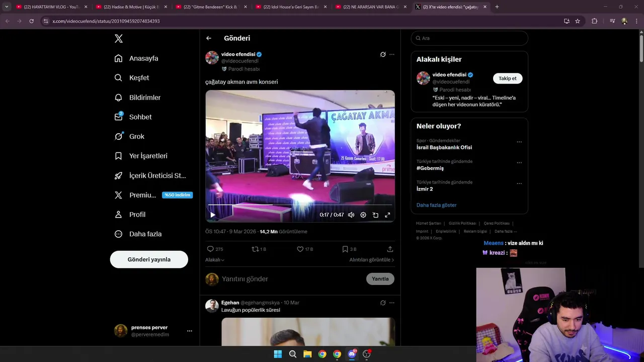644x362 pixels.
Task: Open a new browser tab
Action: [497, 7]
